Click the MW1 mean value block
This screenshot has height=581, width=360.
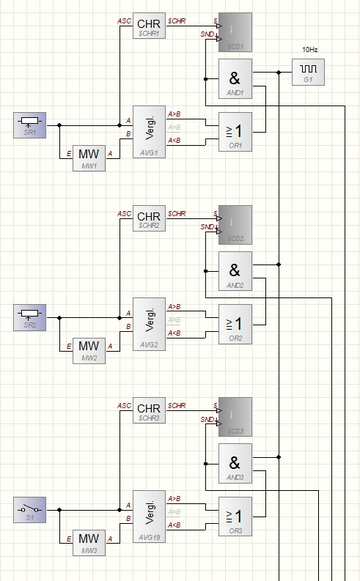pyautogui.click(x=89, y=158)
